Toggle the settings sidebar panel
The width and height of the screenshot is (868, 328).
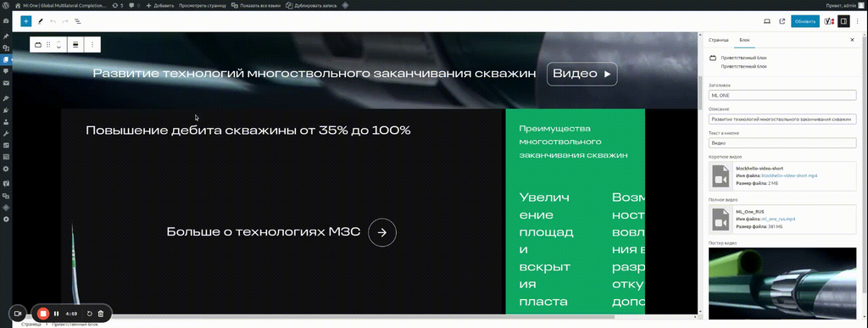(843, 21)
